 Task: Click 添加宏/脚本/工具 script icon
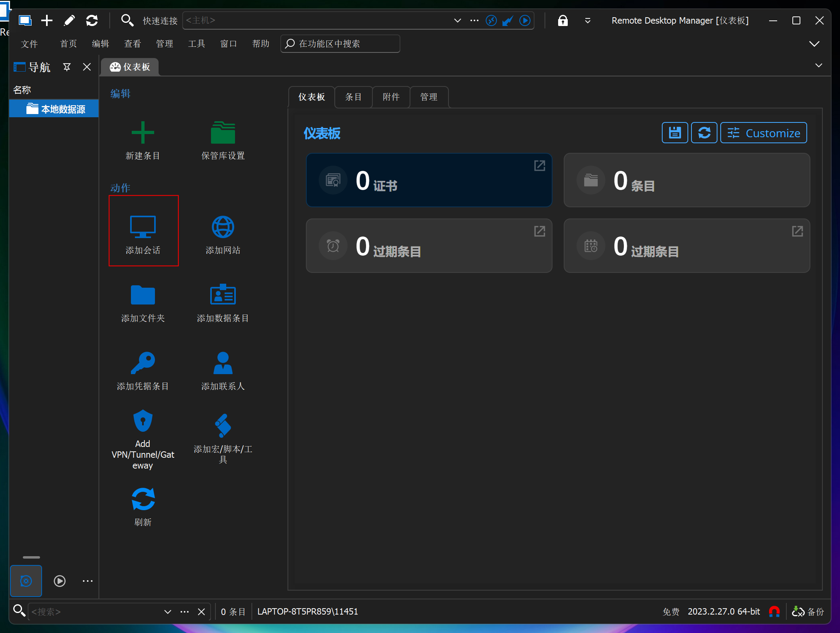[223, 425]
